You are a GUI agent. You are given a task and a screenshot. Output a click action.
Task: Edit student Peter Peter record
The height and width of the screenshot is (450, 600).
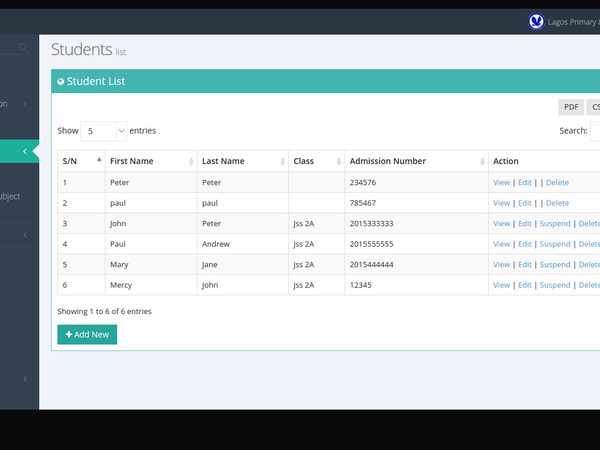click(x=525, y=183)
